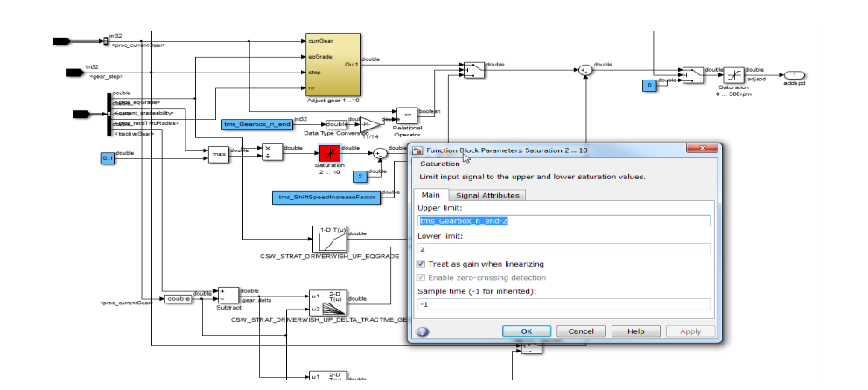Select the Data Type Conversion block
The height and width of the screenshot is (390, 868).
337,124
